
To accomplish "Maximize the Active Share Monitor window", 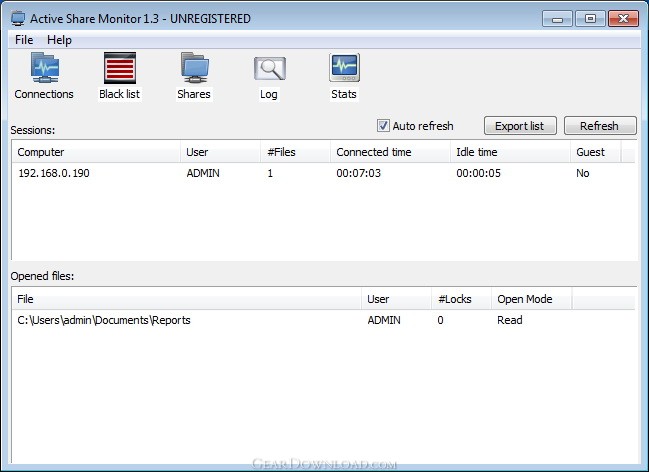I will click(x=590, y=19).
